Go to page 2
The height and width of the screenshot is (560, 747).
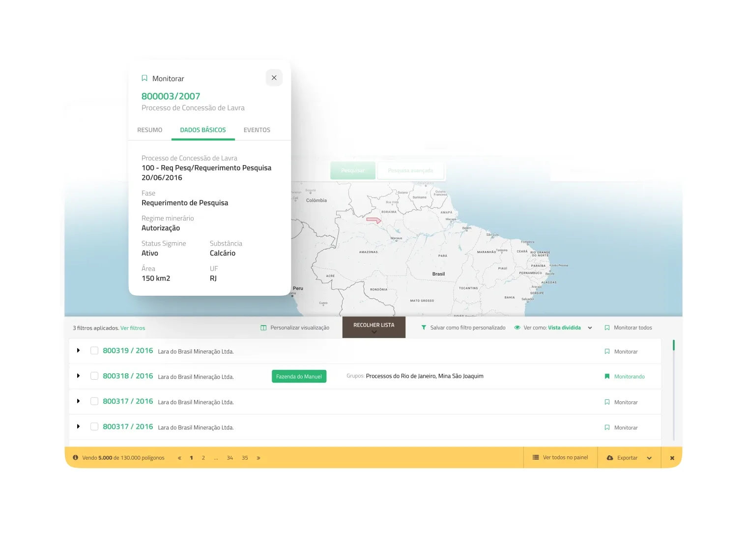[203, 458]
